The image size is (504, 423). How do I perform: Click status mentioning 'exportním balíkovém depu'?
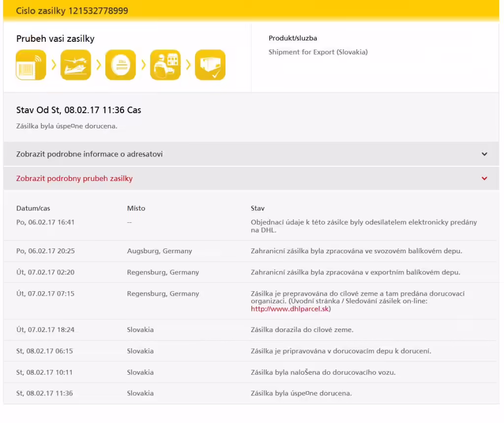[x=355, y=272]
